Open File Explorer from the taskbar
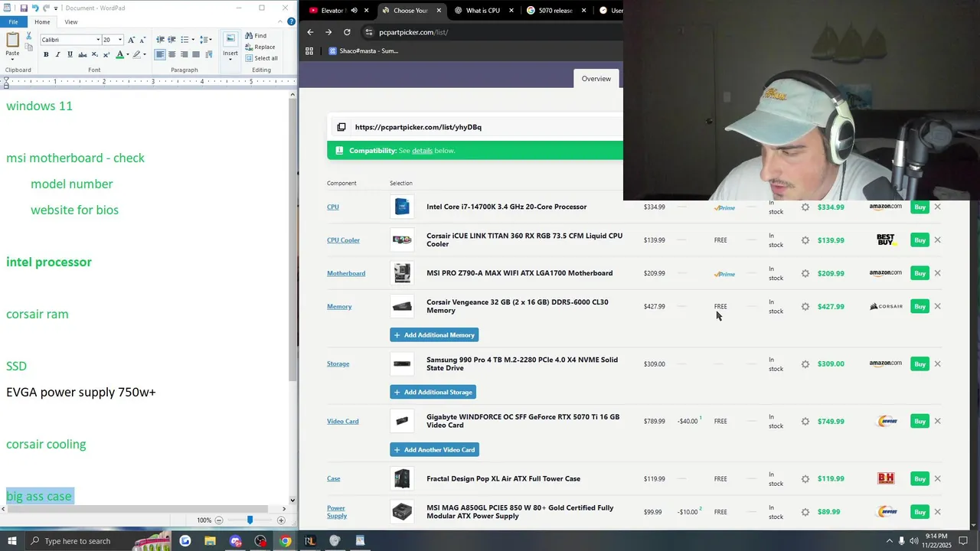The height and width of the screenshot is (551, 980). (x=210, y=541)
